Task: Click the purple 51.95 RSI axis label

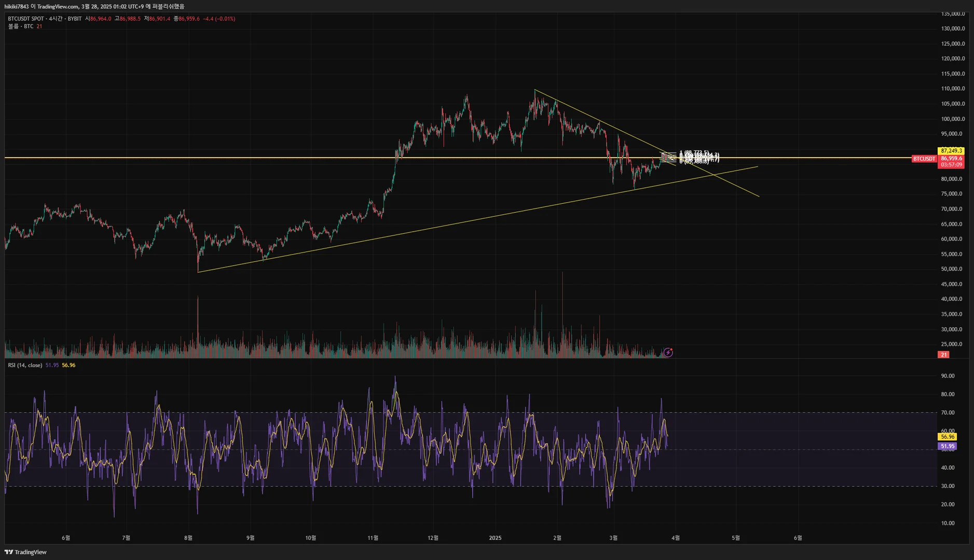Action: click(x=948, y=446)
